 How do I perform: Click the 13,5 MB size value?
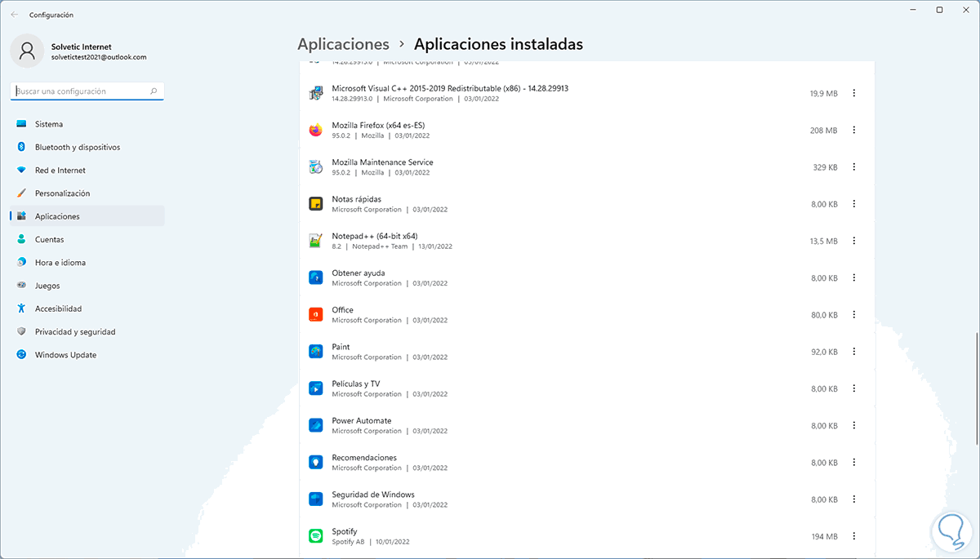(823, 242)
